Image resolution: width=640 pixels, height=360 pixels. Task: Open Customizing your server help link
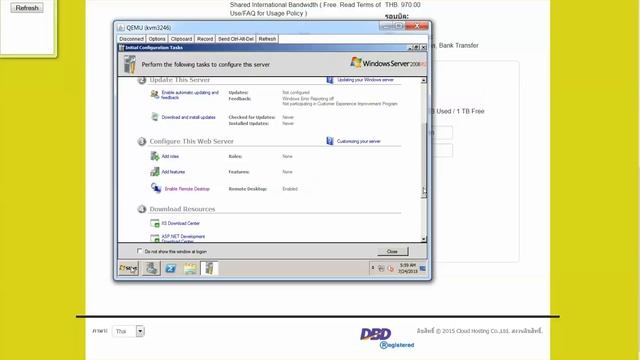pos(358,141)
